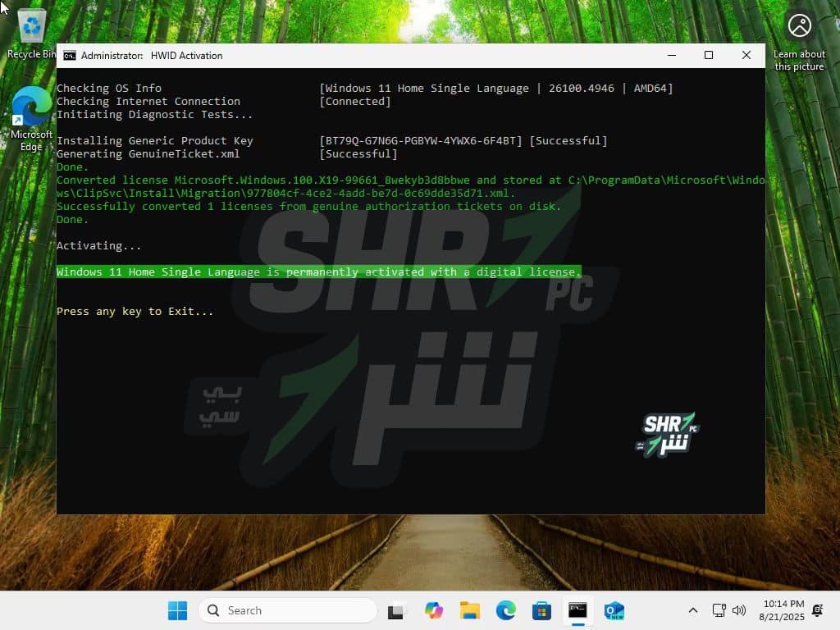
Task: Click the "Administrator: HWID Activation" window title
Action: (x=152, y=56)
